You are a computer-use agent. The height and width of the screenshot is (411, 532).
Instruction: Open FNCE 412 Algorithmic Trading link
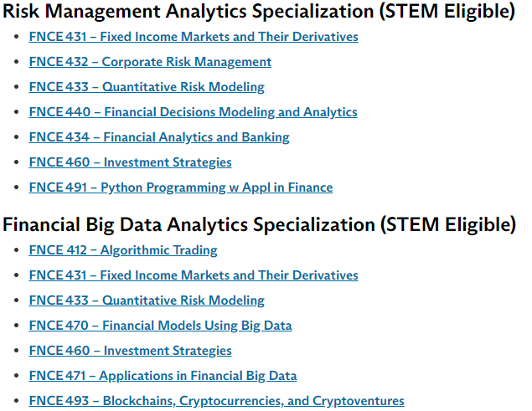[x=123, y=250]
